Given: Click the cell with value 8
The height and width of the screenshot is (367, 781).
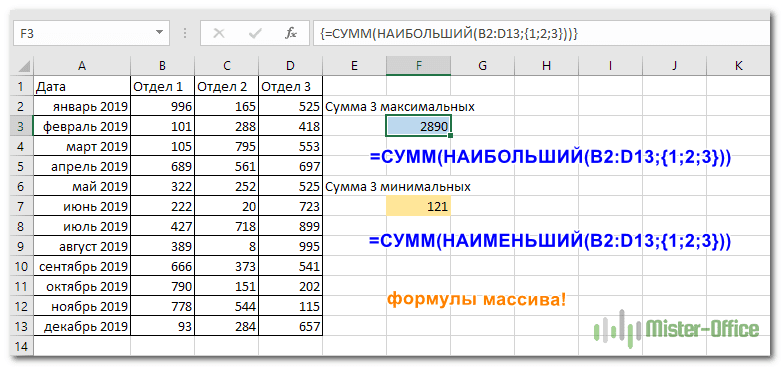Looking at the screenshot, I should coord(226,246).
